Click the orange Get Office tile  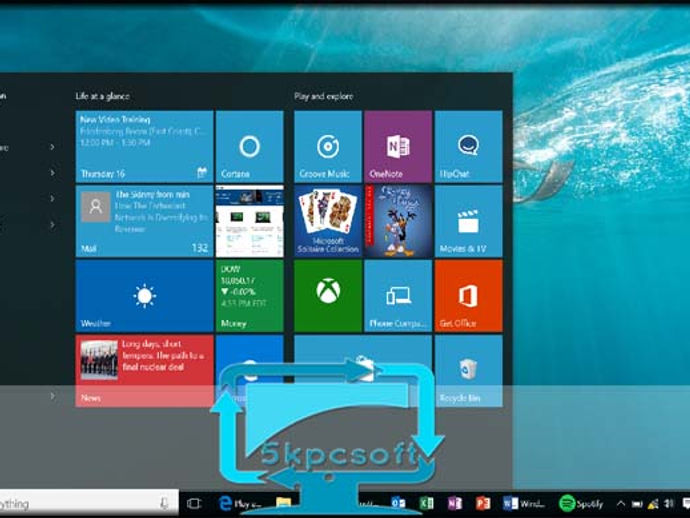(x=468, y=296)
